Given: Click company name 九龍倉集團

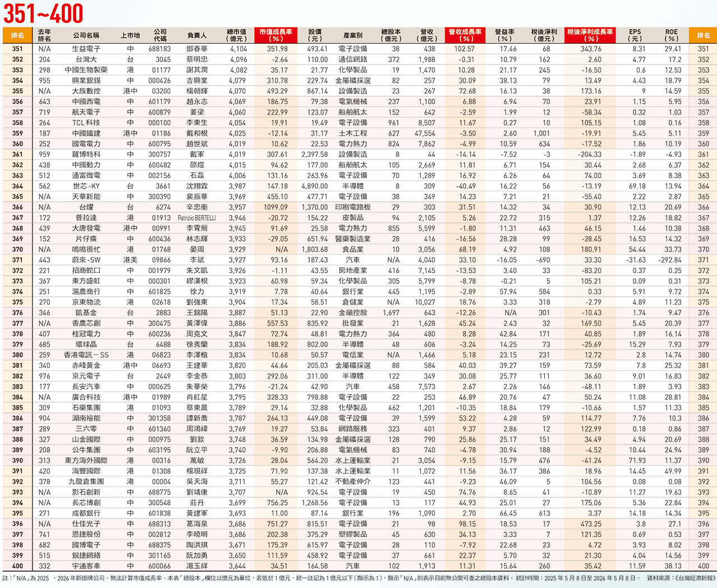Looking at the screenshot, I should point(86,482).
